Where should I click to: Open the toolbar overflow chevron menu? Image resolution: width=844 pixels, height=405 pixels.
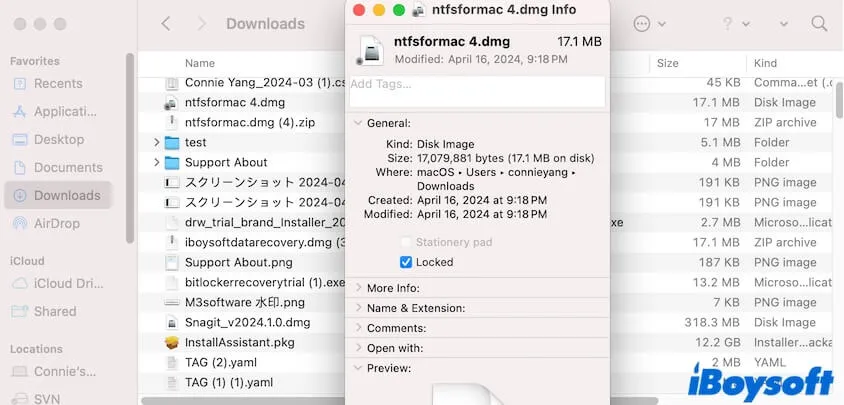784,24
